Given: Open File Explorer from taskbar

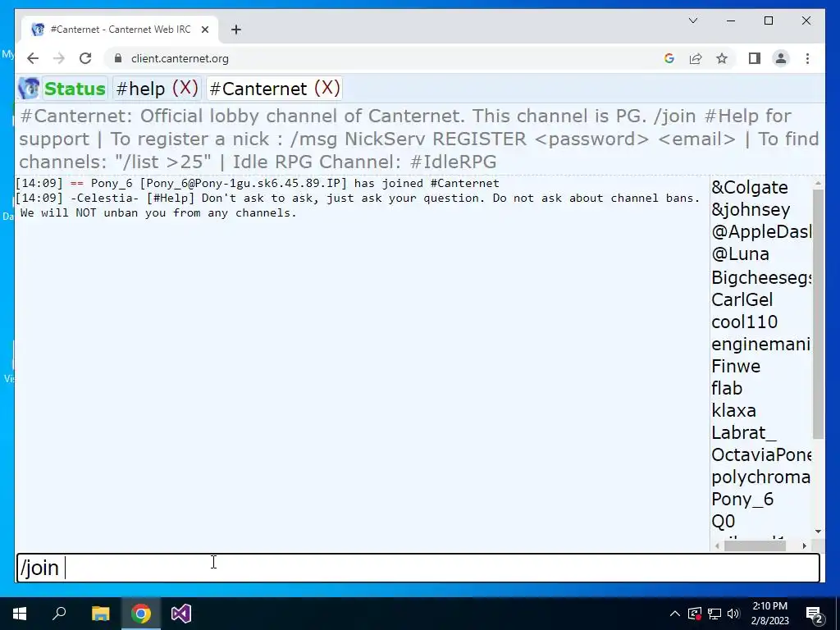Looking at the screenshot, I should click(x=100, y=614).
